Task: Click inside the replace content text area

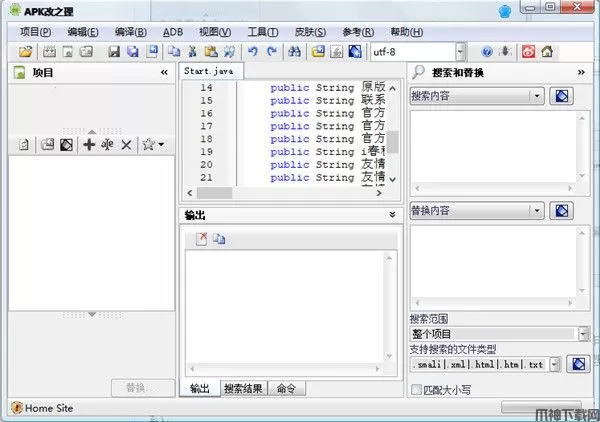Action: (x=493, y=262)
